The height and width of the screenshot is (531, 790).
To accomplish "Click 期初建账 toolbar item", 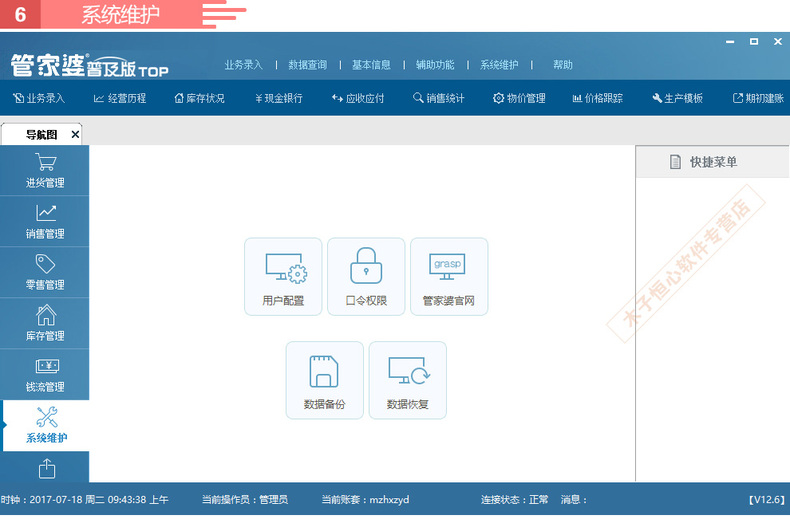I will (x=758, y=98).
